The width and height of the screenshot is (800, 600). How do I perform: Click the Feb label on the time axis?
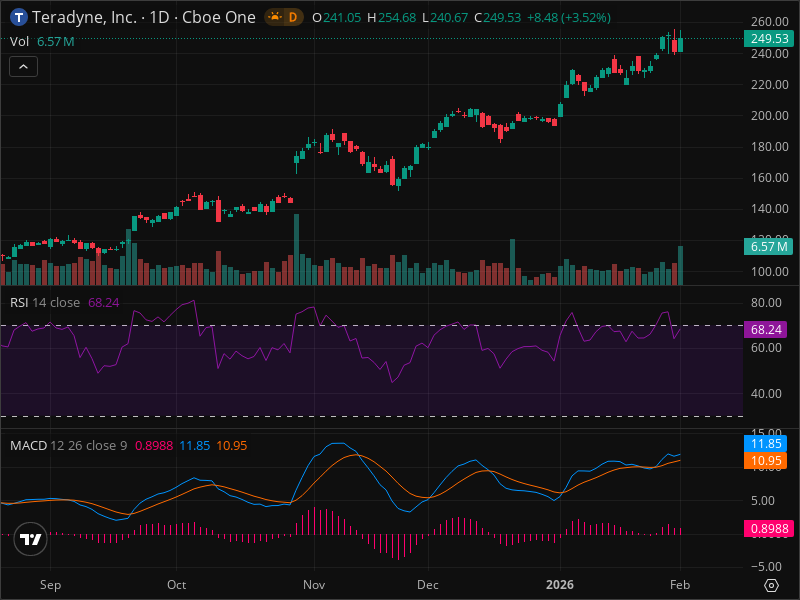(x=680, y=585)
